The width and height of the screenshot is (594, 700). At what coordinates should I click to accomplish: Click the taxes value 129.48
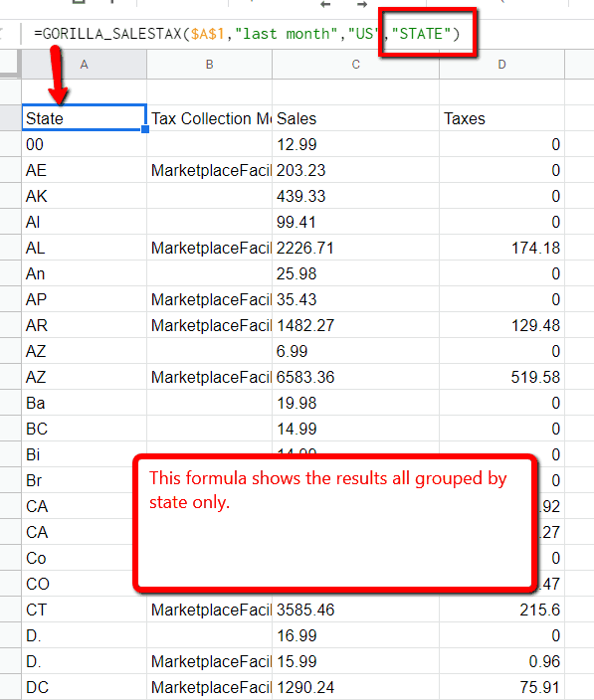pyautogui.click(x=502, y=325)
